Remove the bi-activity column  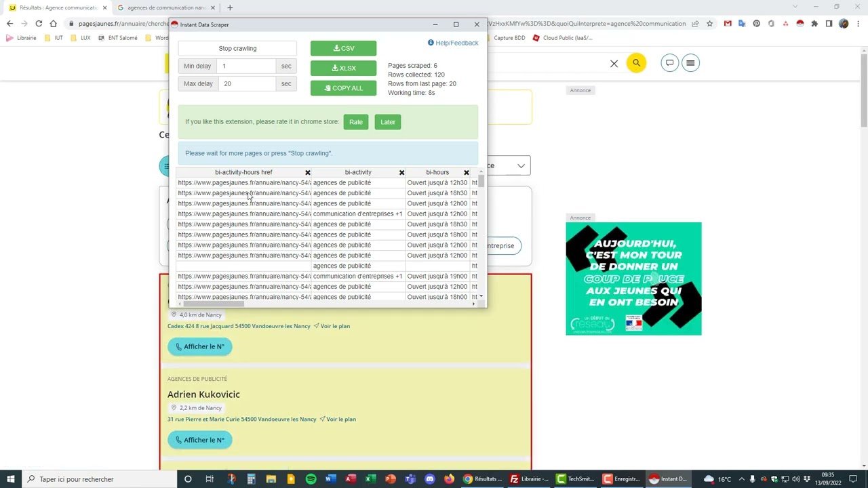401,173
